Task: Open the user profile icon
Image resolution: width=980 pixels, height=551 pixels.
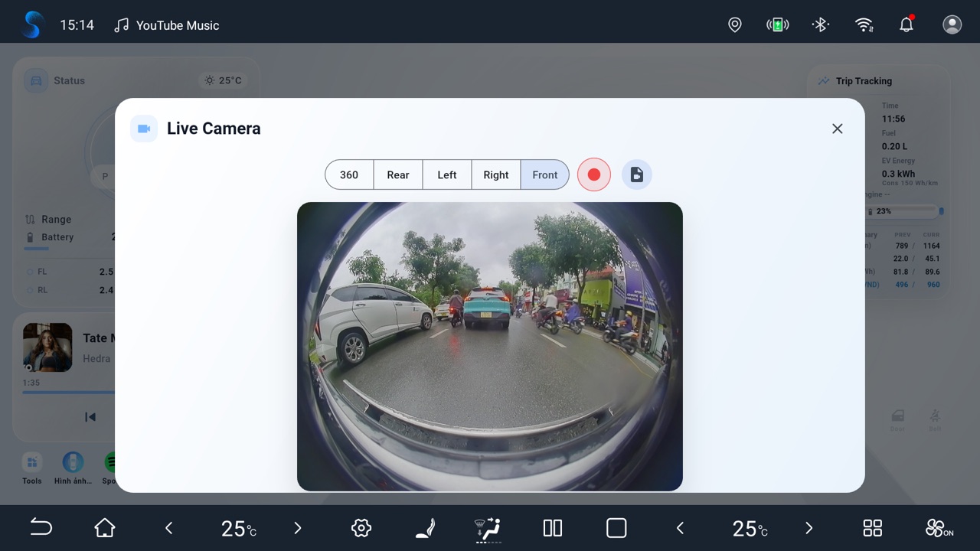Action: [x=952, y=24]
